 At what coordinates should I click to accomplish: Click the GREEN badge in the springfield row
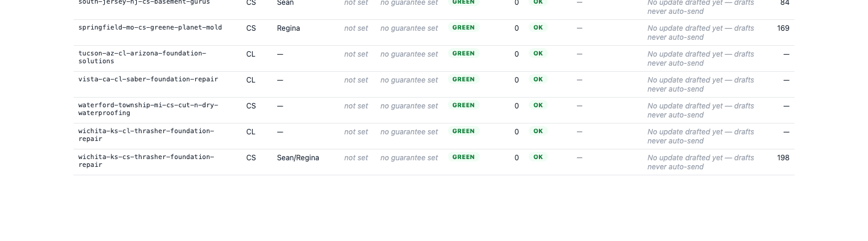[464, 28]
